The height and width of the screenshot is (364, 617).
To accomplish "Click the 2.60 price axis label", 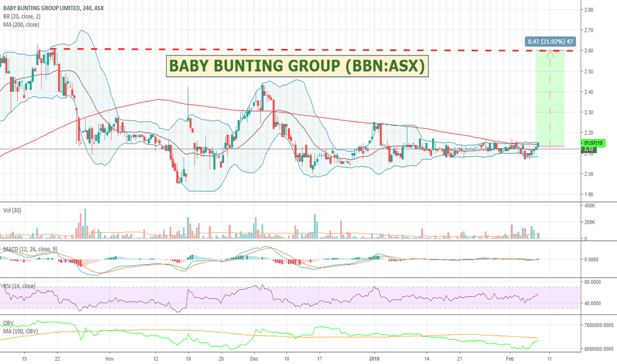I will tap(589, 51).
